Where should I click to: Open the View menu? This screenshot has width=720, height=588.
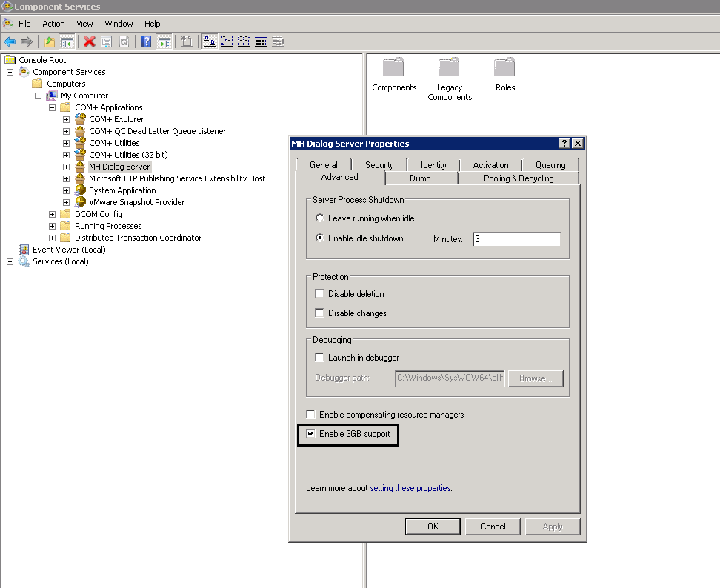point(84,24)
